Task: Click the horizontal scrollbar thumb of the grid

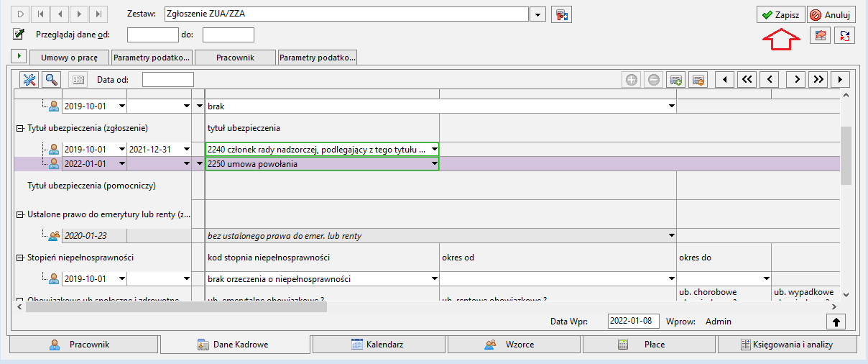Action: (176, 306)
